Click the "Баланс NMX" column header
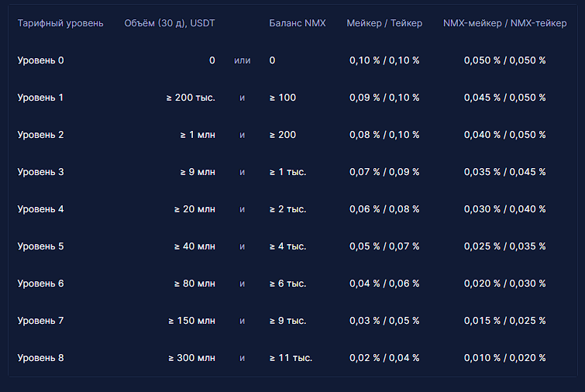 click(x=298, y=23)
